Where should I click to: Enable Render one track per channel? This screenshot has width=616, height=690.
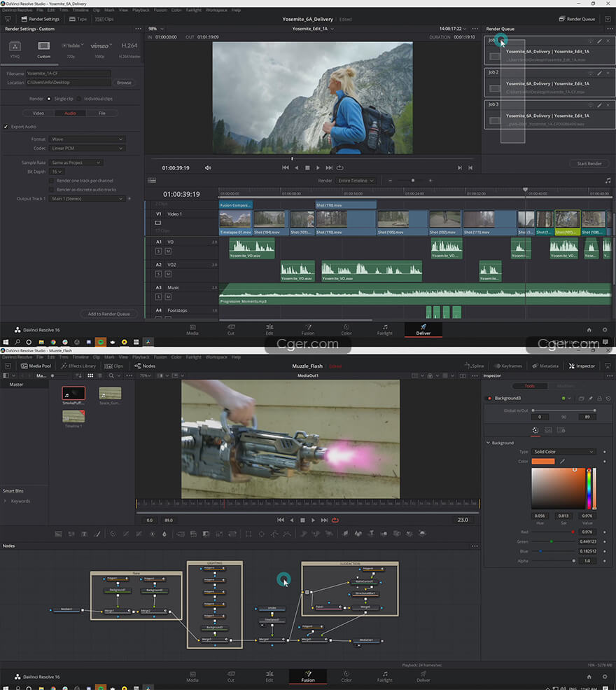[x=51, y=181]
